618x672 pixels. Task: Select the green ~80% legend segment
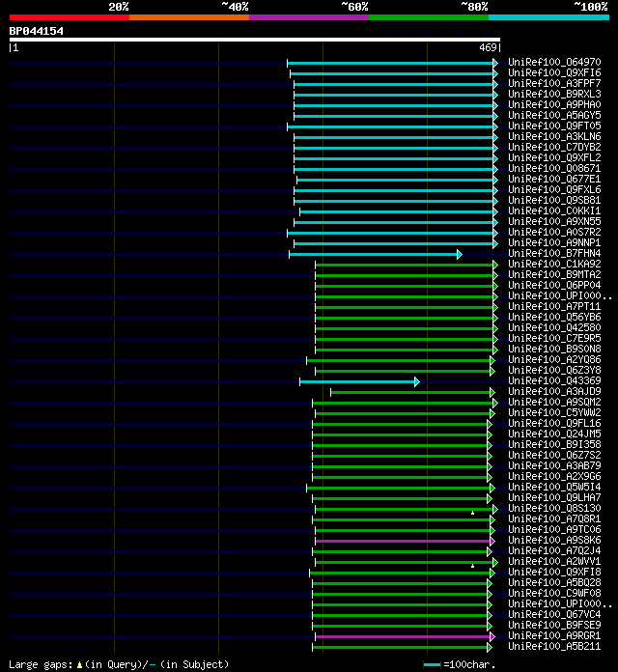[x=429, y=17]
